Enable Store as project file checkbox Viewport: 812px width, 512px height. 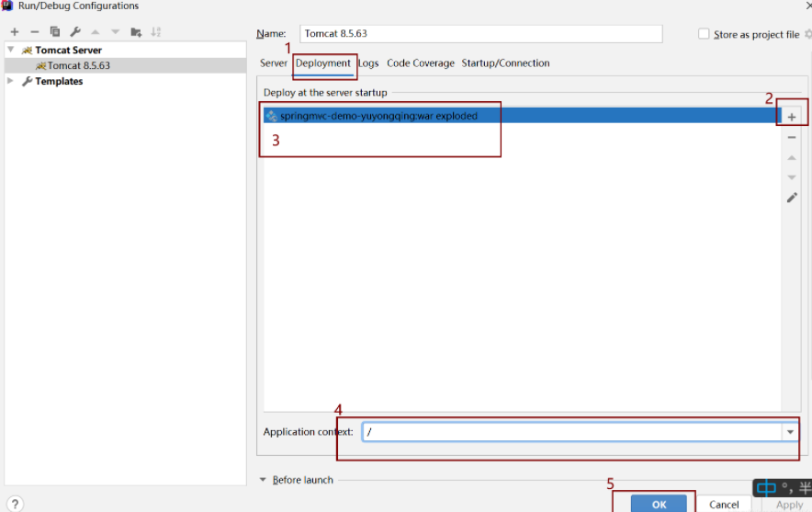pyautogui.click(x=704, y=34)
